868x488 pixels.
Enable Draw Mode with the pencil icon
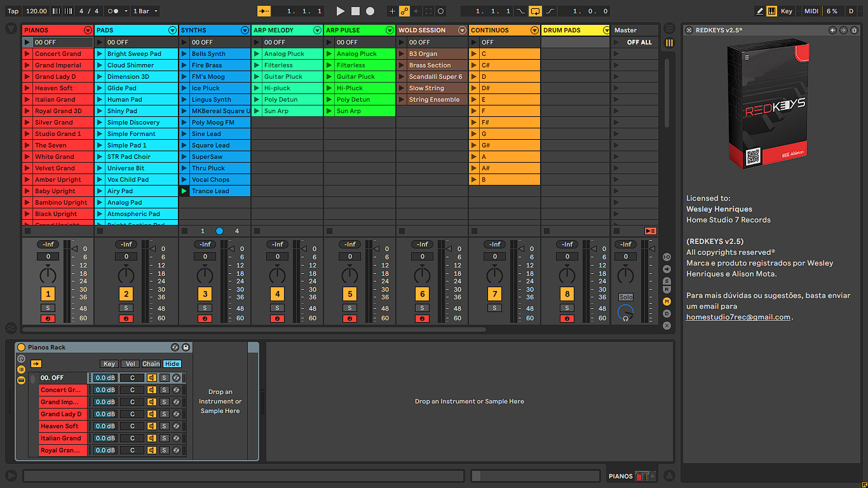click(760, 11)
